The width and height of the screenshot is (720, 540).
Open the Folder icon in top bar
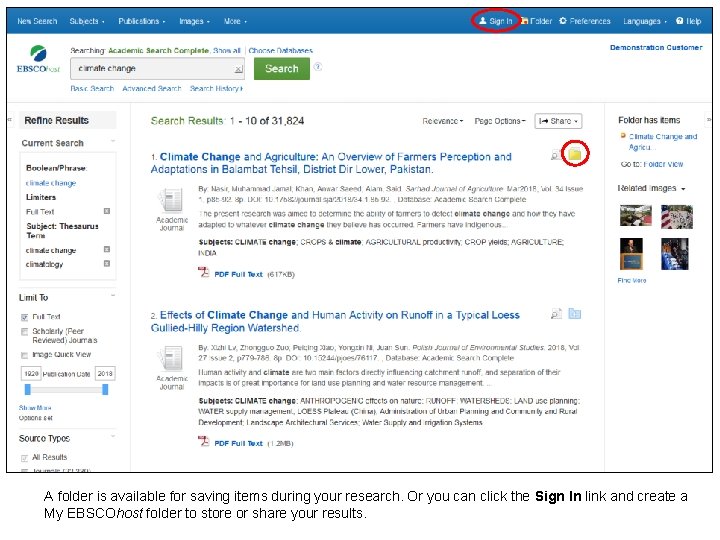click(524, 21)
